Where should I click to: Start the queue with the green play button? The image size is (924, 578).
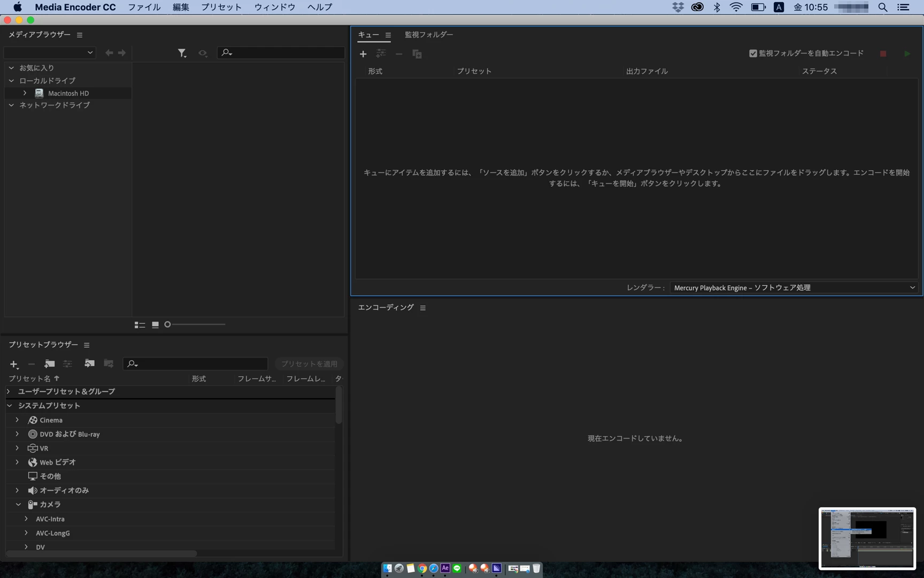(x=907, y=54)
